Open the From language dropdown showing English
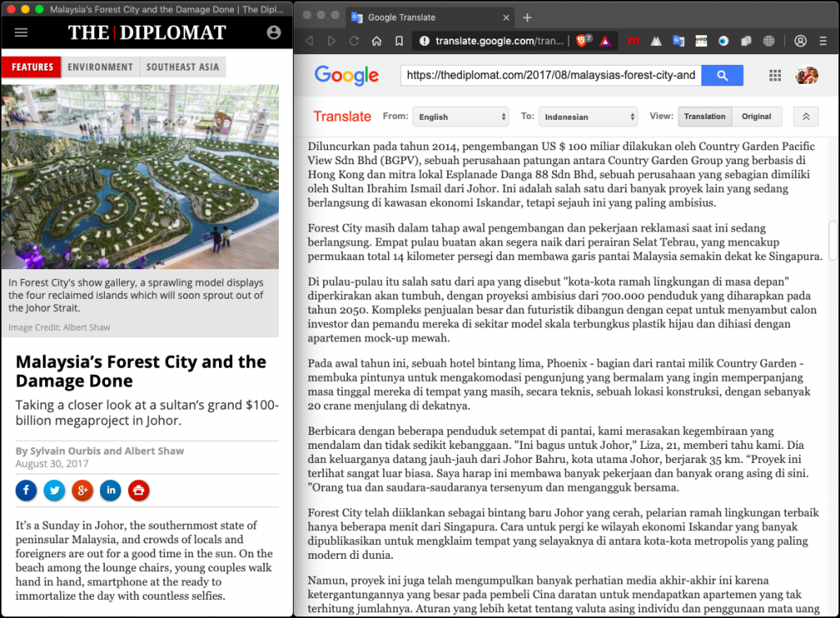This screenshot has width=840, height=618. tap(461, 117)
